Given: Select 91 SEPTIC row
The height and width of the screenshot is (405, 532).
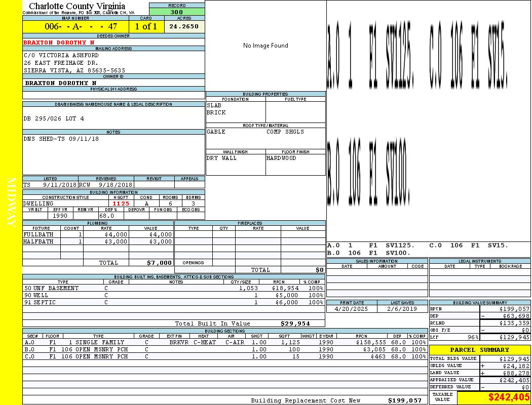Looking at the screenshot, I should 174,302.
